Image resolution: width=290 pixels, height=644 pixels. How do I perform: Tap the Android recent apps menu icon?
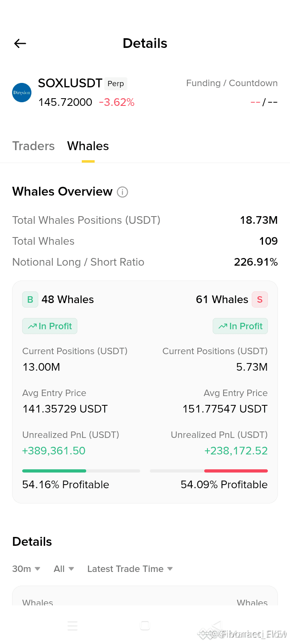tap(72, 625)
